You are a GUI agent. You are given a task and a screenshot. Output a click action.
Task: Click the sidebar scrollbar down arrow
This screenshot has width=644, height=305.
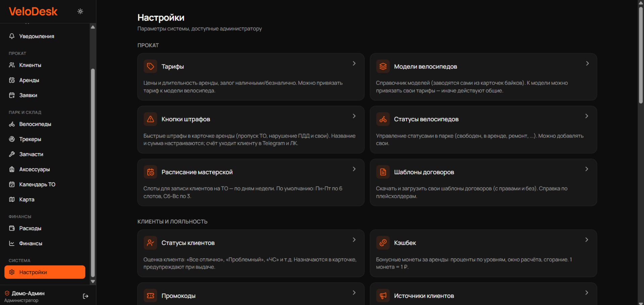93,282
